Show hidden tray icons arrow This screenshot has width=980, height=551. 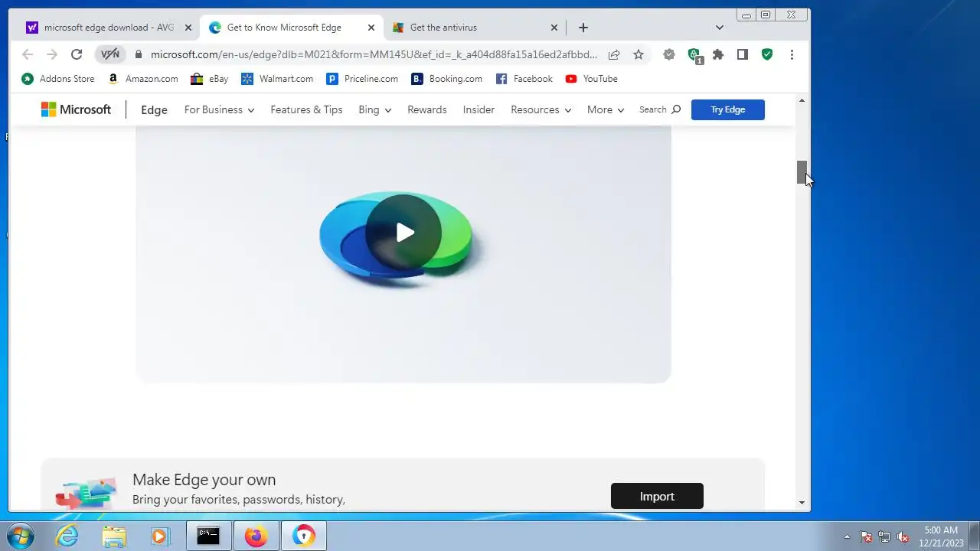coord(847,536)
